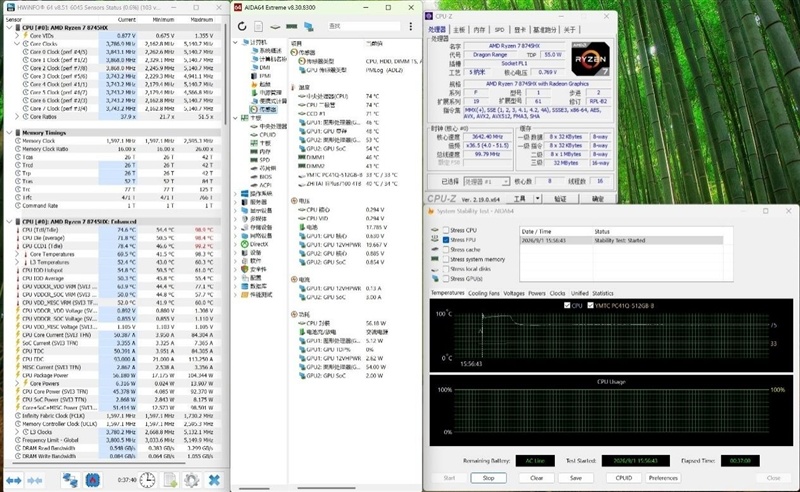Click HWiNFO clock reset-timer icon
The image size is (800, 492).
[147, 480]
